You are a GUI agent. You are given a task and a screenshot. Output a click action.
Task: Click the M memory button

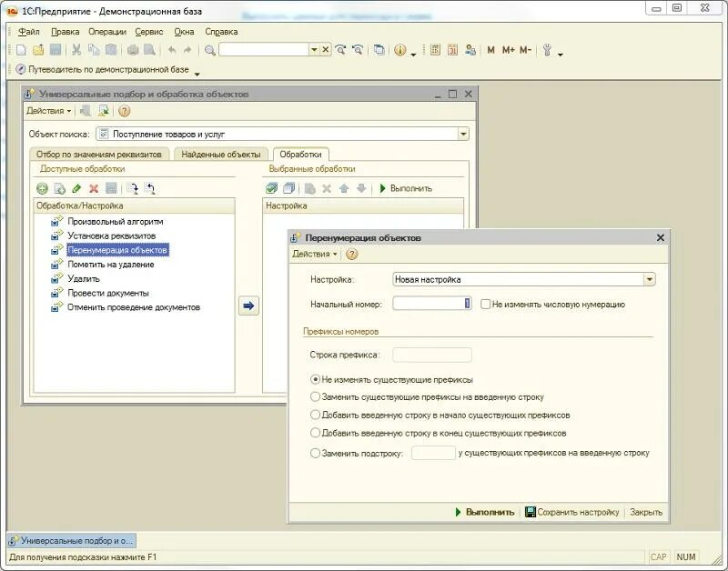tap(490, 50)
